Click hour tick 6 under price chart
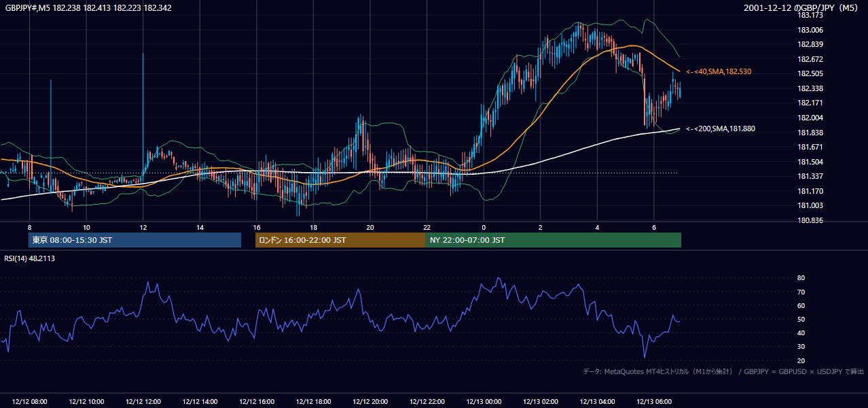 click(x=654, y=227)
